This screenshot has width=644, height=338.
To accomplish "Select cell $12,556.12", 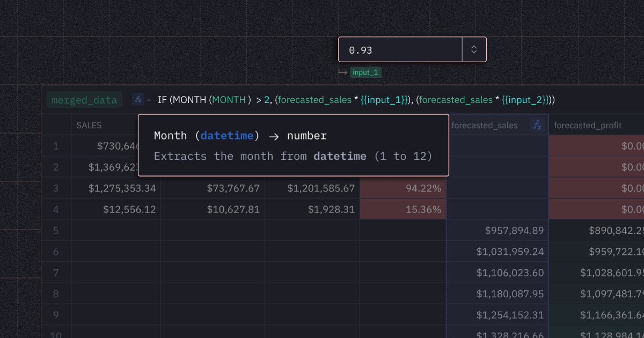I will 115,209.
